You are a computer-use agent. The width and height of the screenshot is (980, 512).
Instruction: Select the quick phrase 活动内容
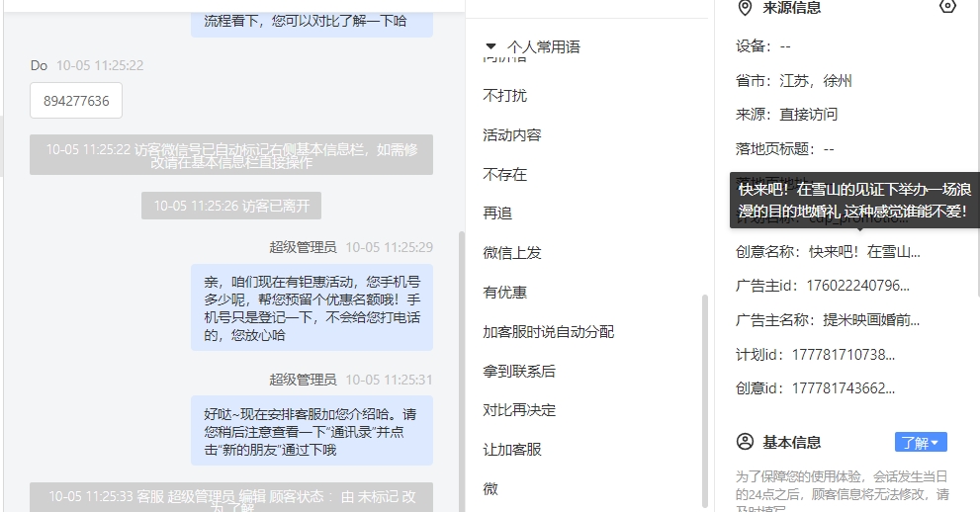click(512, 134)
